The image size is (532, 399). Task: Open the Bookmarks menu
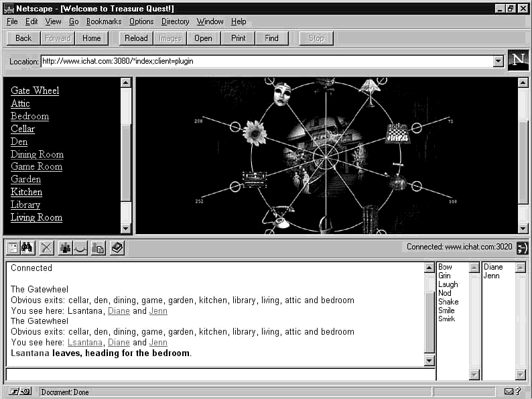click(x=104, y=21)
